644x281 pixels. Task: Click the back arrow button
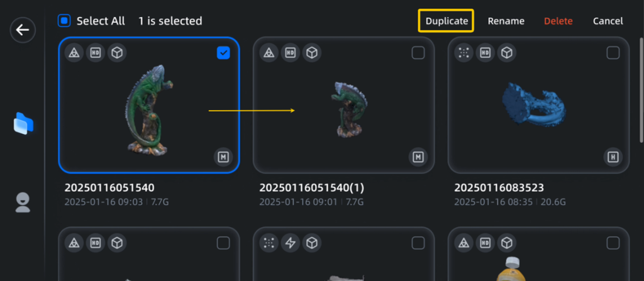point(23,30)
